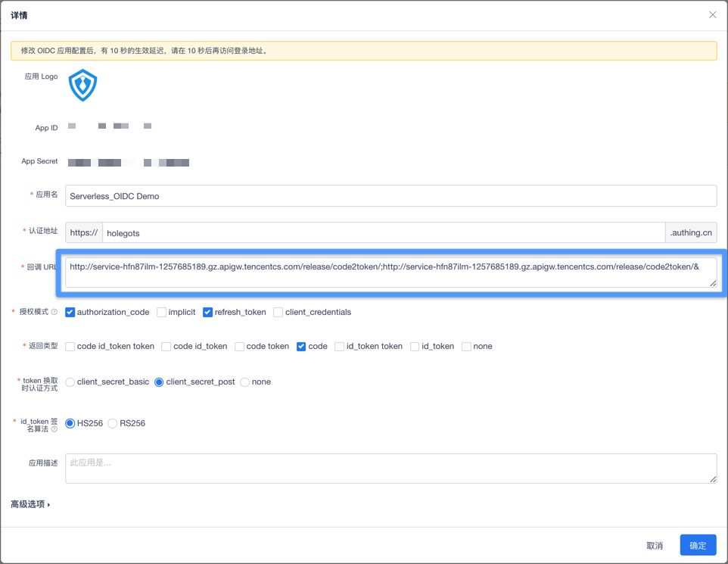Uncheck the authorization_code checkbox

[70, 312]
